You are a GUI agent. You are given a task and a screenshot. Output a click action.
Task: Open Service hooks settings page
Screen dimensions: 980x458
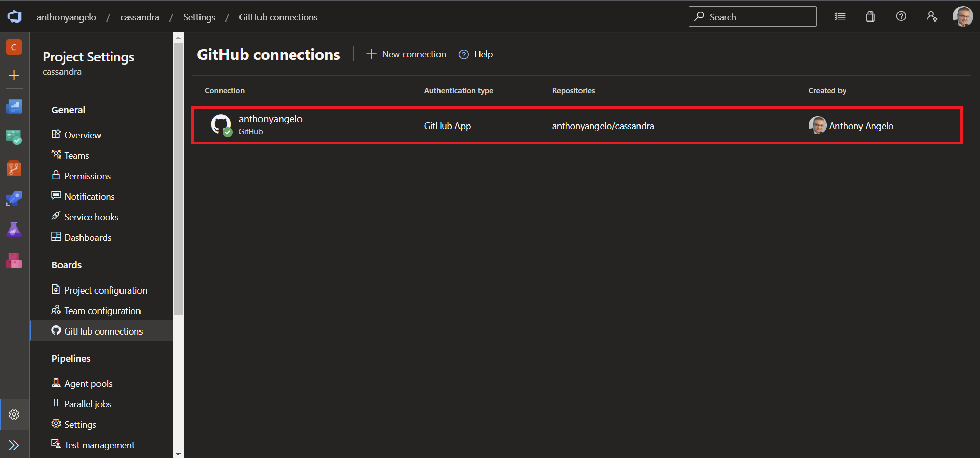(x=85, y=217)
